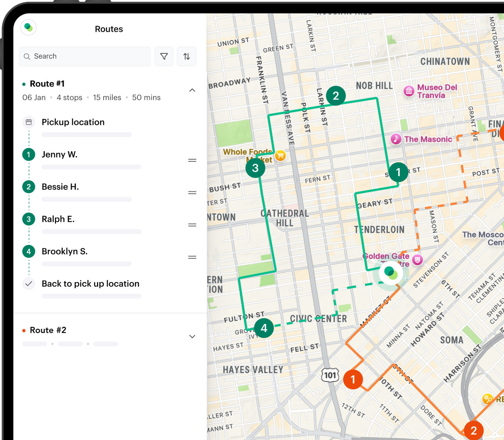Screen dimensions: 504x440
Task: Click the Golden Gate Theatre mask icon
Action: click(418, 260)
